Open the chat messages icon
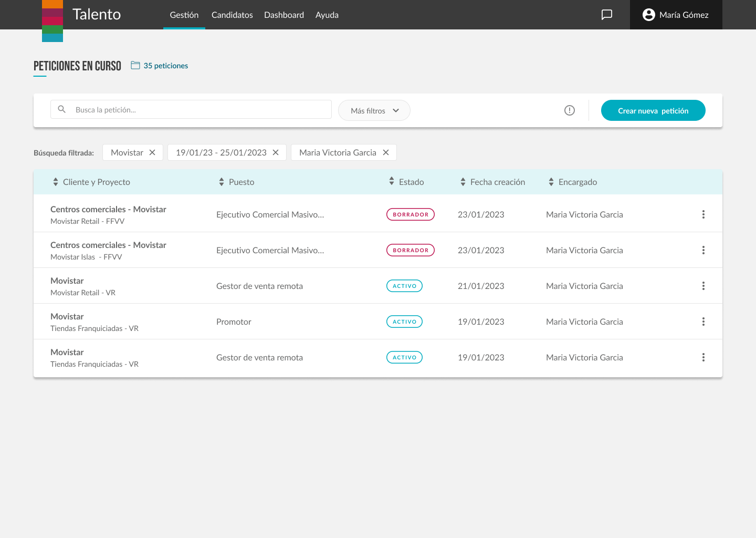This screenshot has width=756, height=538. [606, 15]
